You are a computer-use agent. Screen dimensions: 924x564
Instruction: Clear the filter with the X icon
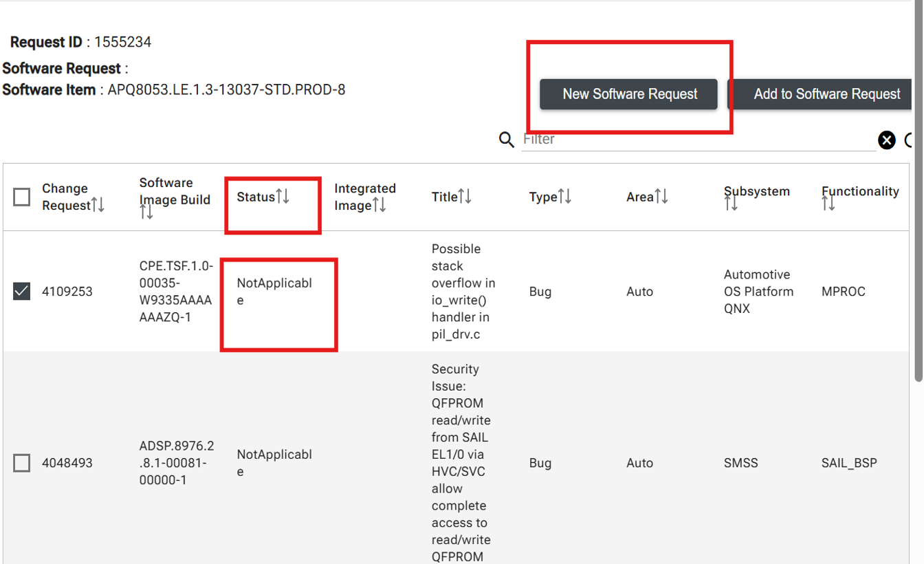pyautogui.click(x=887, y=140)
